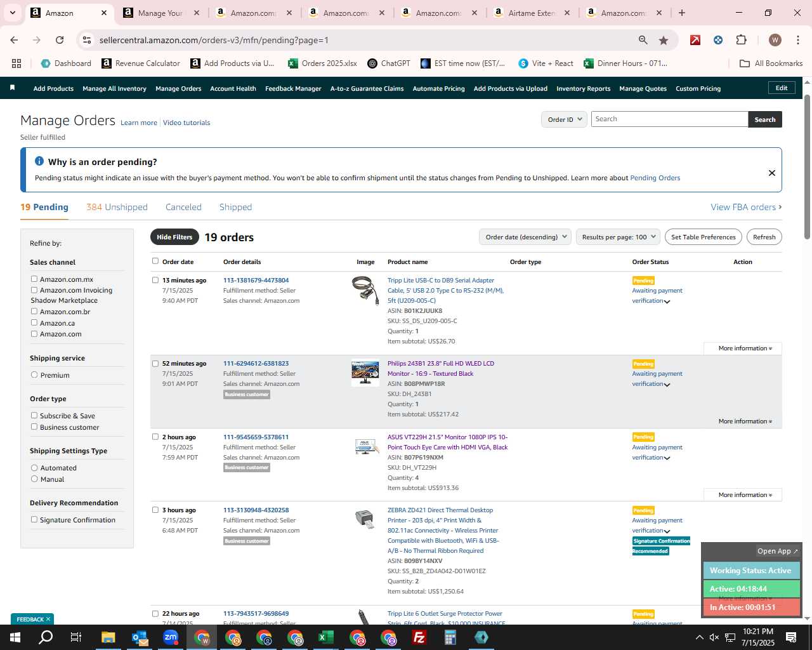The image size is (812, 650).
Task: Open the All Bookmarks folder
Action: click(771, 63)
